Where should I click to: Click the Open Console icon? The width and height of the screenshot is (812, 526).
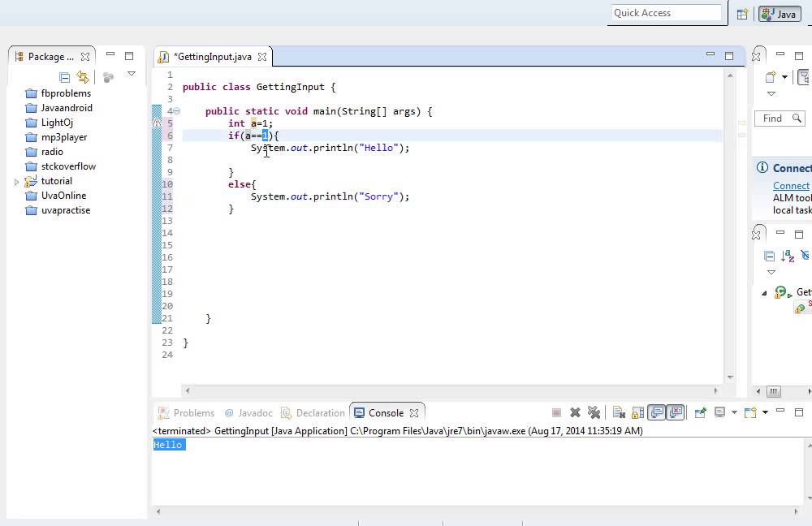pyautogui.click(x=749, y=412)
